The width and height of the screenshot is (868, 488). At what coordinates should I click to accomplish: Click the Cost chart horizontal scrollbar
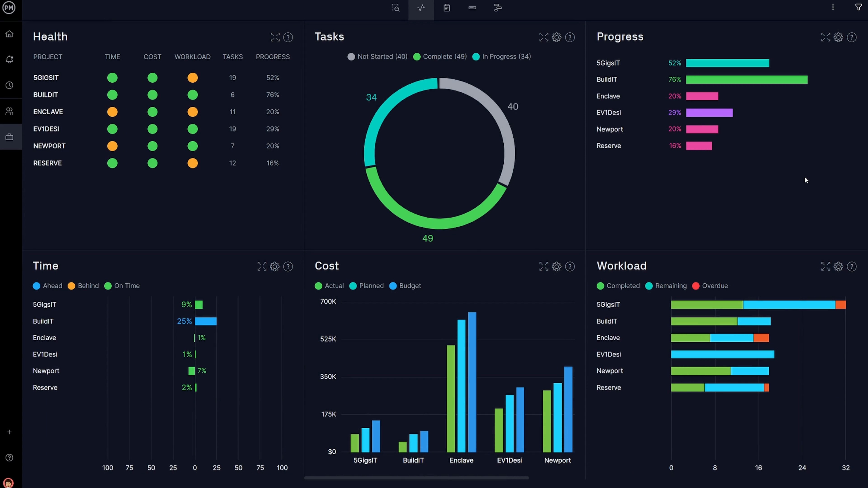(416, 478)
